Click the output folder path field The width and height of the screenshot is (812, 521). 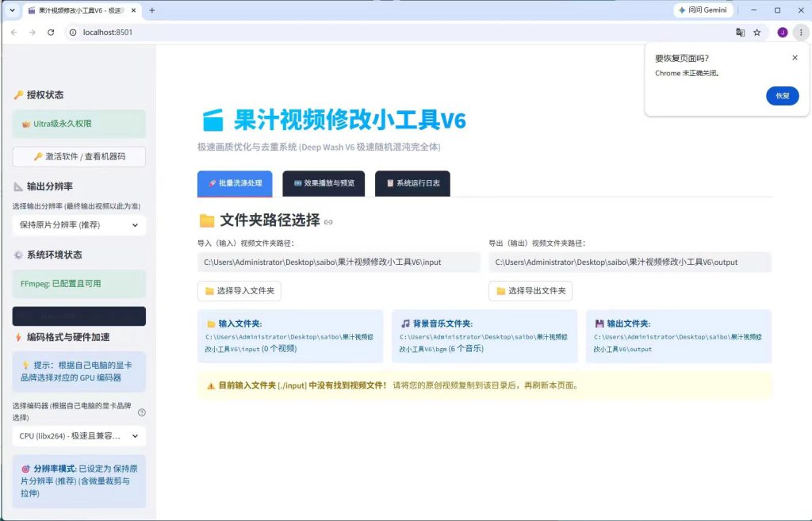tap(630, 262)
